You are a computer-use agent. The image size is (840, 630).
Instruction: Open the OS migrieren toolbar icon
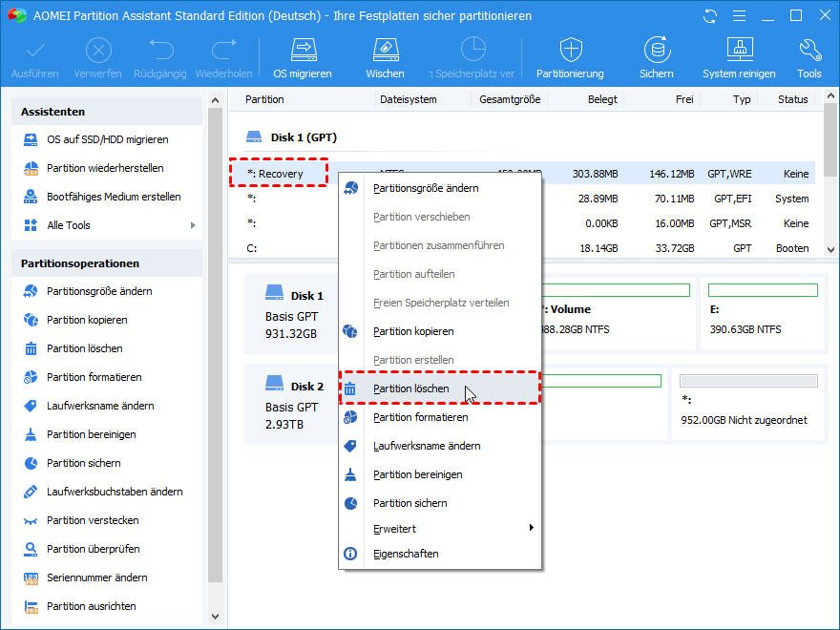[303, 58]
